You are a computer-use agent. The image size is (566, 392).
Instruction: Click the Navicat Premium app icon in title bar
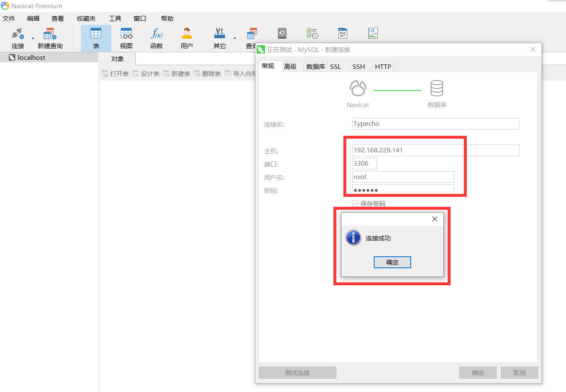click(5, 6)
